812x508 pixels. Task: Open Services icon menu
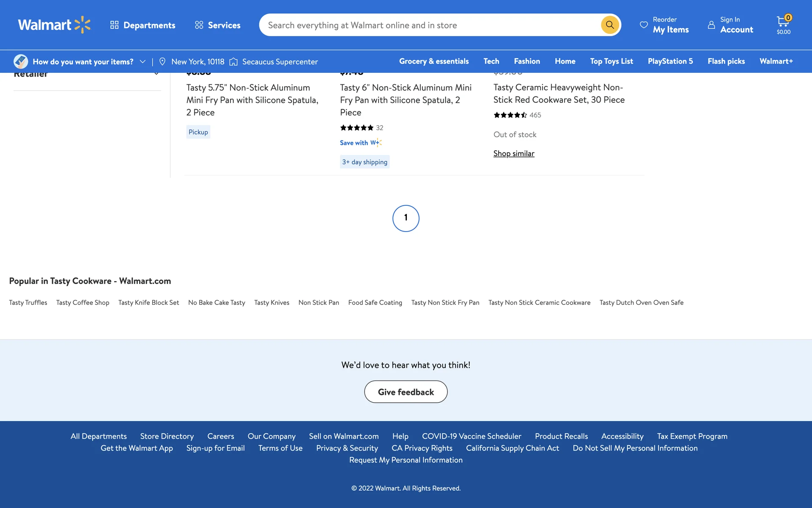click(199, 25)
